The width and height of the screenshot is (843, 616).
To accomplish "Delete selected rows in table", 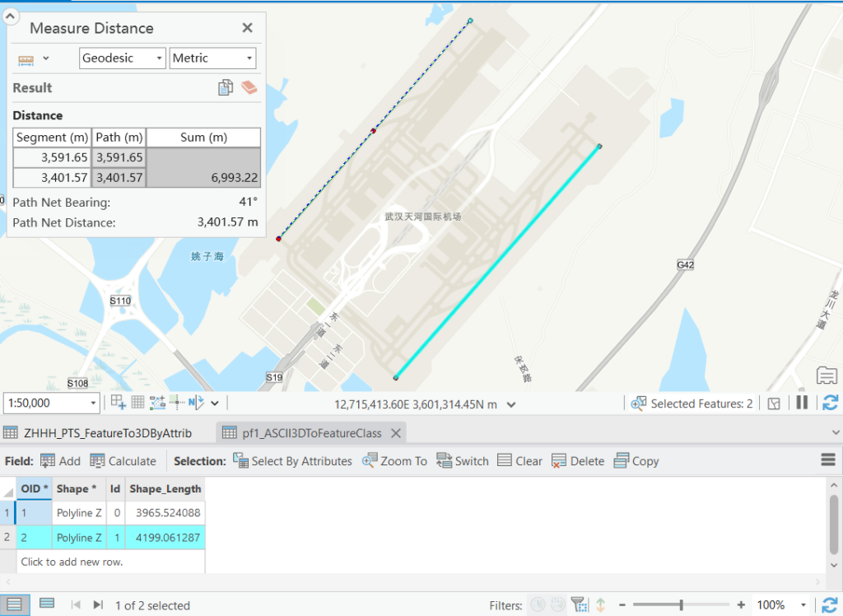I will [578, 461].
